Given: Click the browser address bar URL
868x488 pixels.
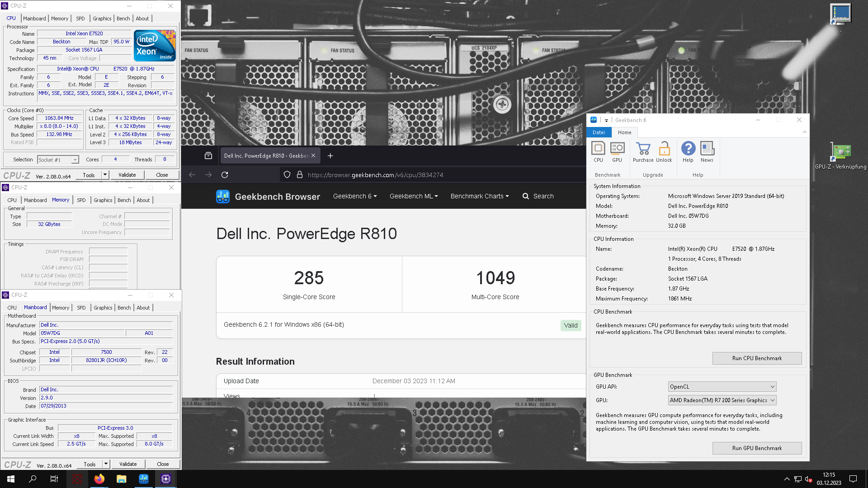Looking at the screenshot, I should point(375,175).
